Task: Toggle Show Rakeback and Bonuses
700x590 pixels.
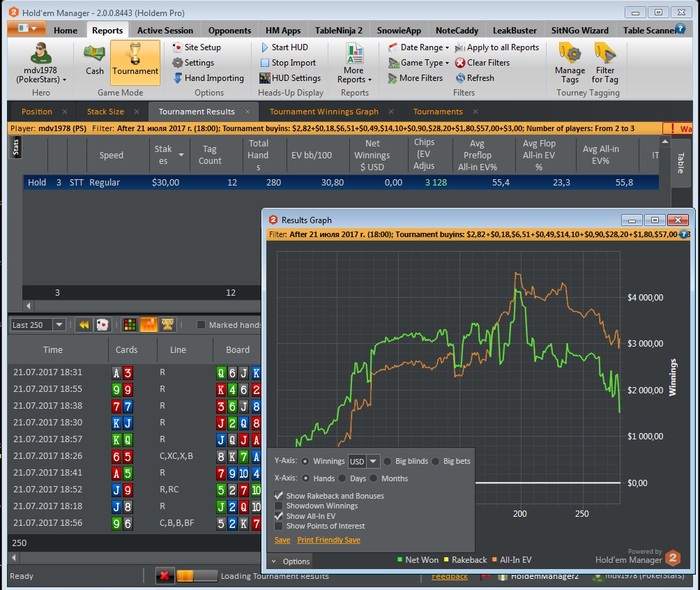Action: point(279,496)
